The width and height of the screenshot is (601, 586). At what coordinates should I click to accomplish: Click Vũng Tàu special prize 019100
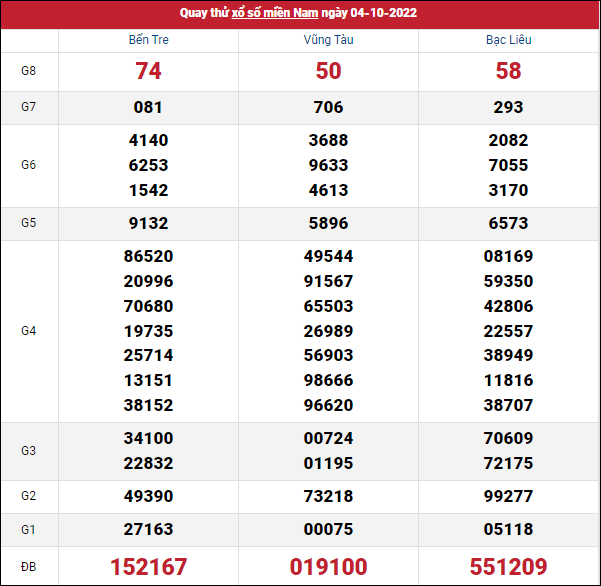click(328, 566)
